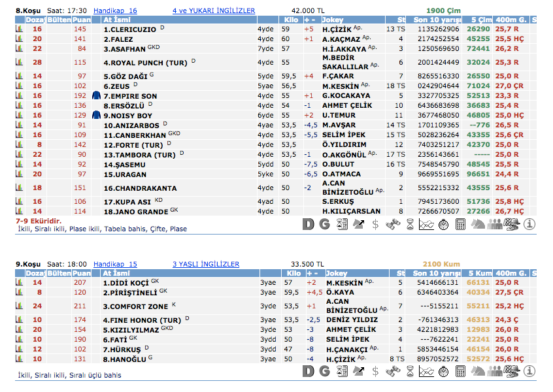Open the bar chart icon beside CLERICUZIO
This screenshot has width=553, height=392.
click(20, 29)
